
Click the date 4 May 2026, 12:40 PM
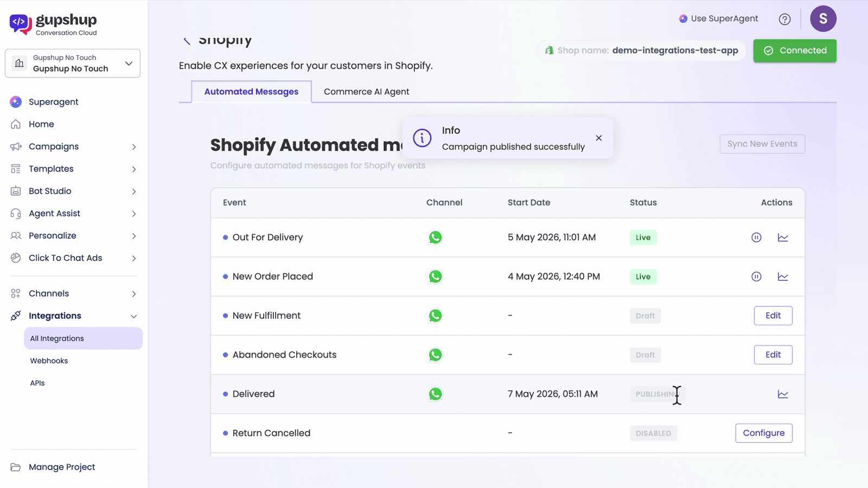[554, 277]
